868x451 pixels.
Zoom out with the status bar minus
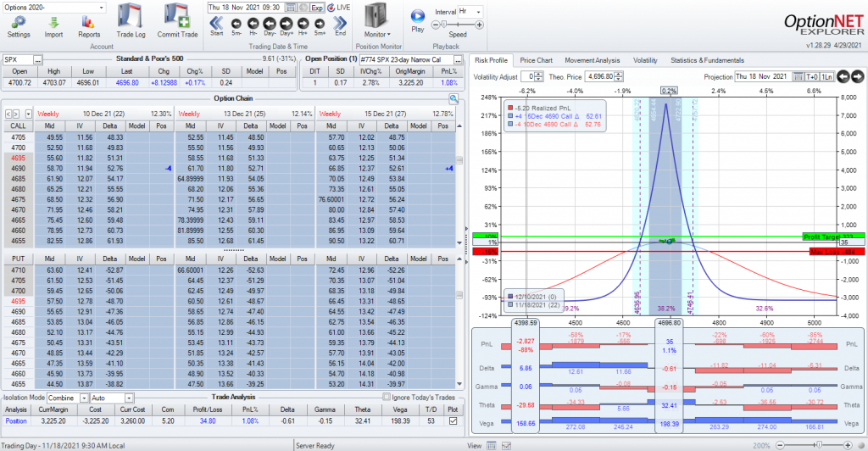pos(780,445)
